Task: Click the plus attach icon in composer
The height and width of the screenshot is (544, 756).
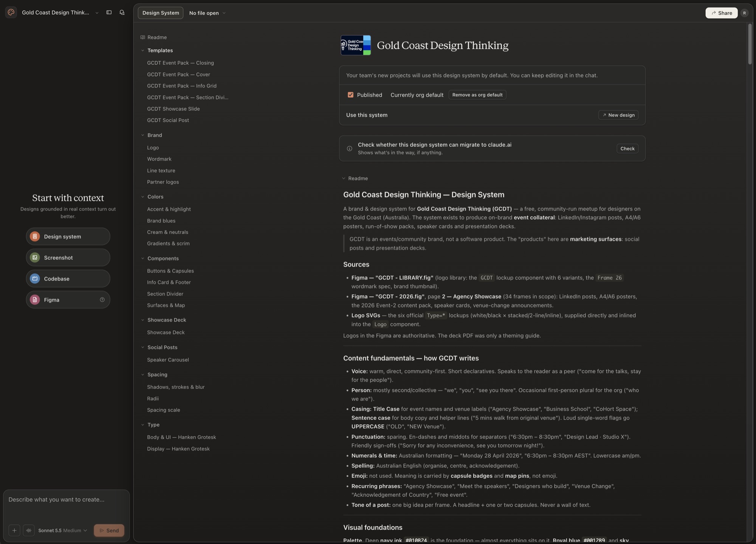Action: (14, 530)
